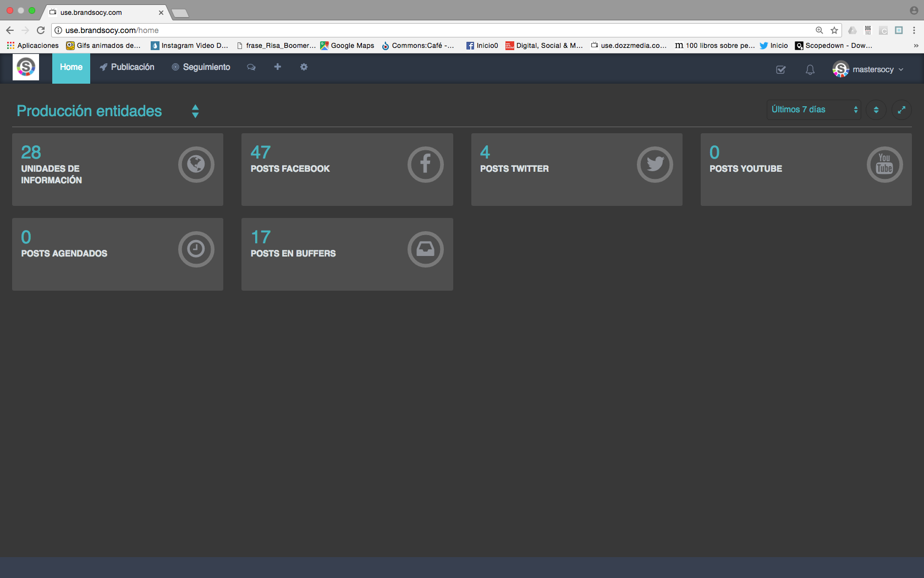Image resolution: width=924 pixels, height=578 pixels.
Task: Open the Inicio Twitter bookmark
Action: click(774, 46)
